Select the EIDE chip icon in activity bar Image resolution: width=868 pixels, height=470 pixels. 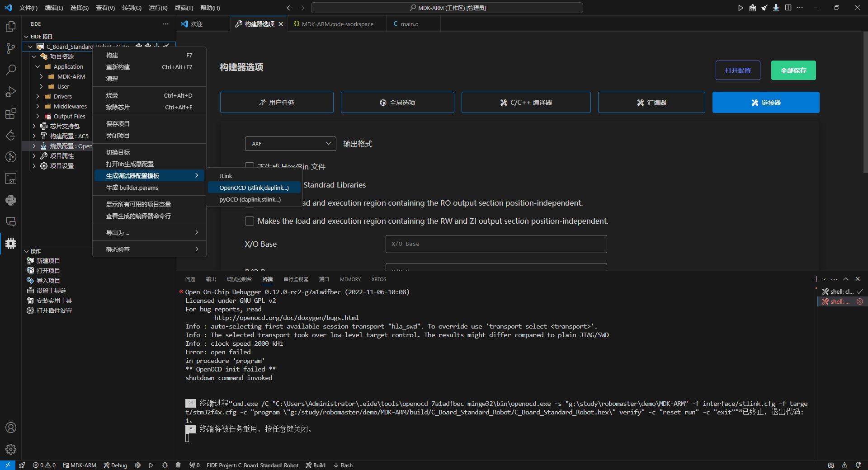pyautogui.click(x=11, y=244)
